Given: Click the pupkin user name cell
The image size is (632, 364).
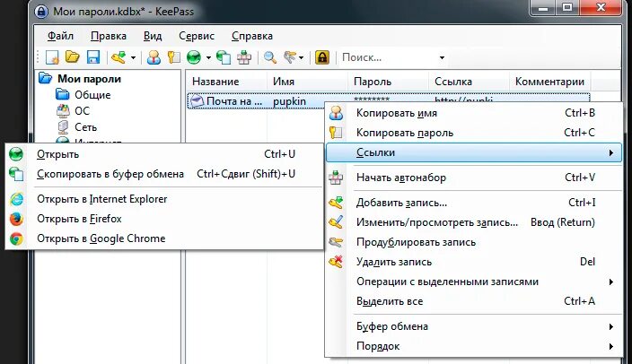Looking at the screenshot, I should 289,101.
